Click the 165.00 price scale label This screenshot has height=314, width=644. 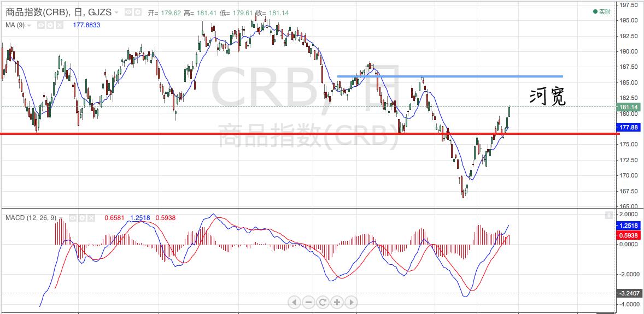pyautogui.click(x=629, y=206)
